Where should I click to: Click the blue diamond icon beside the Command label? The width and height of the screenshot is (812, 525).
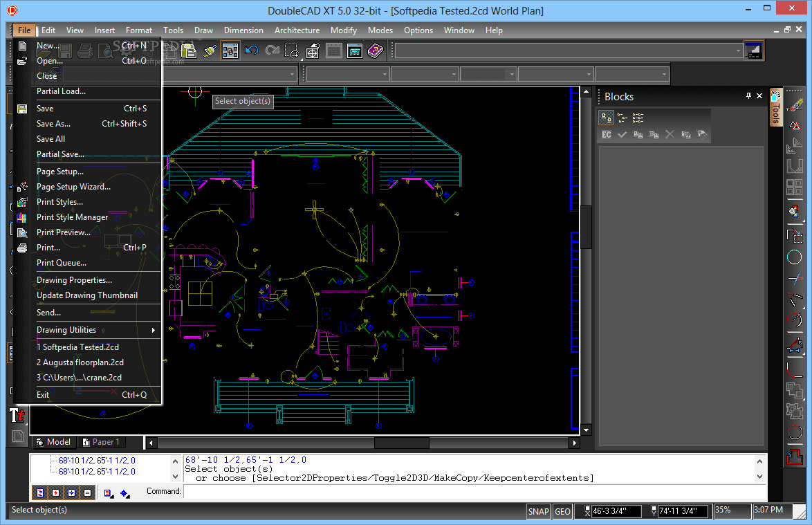point(124,493)
